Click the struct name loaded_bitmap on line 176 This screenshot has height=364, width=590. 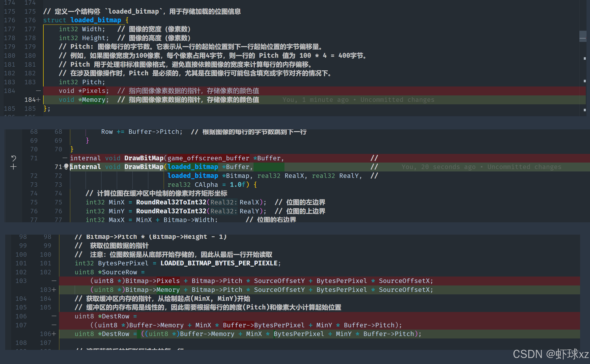(96, 20)
